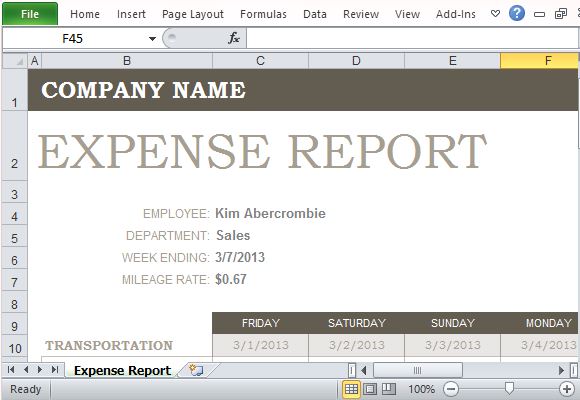Image resolution: width=580 pixels, height=400 pixels.
Task: Go to last sheet navigation arrow
Action: click(x=55, y=369)
